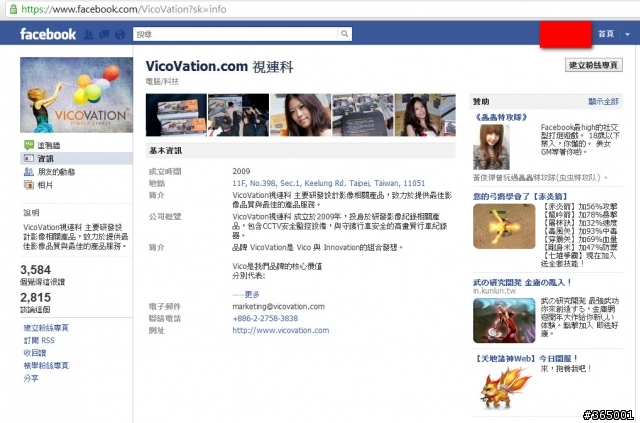Click 建立粉絲專頁 link in left sidebar
640x423 pixels.
(x=46, y=328)
